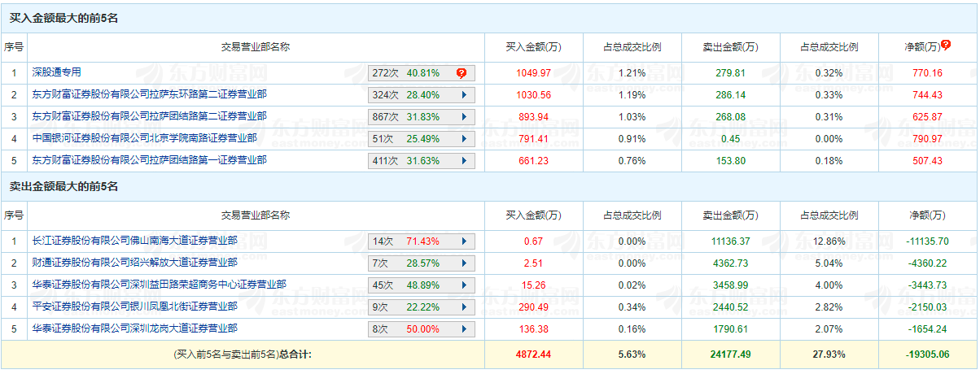This screenshot has height=374, width=980.
Task: Click the 买入金额(万) header in top table
Action: (533, 47)
